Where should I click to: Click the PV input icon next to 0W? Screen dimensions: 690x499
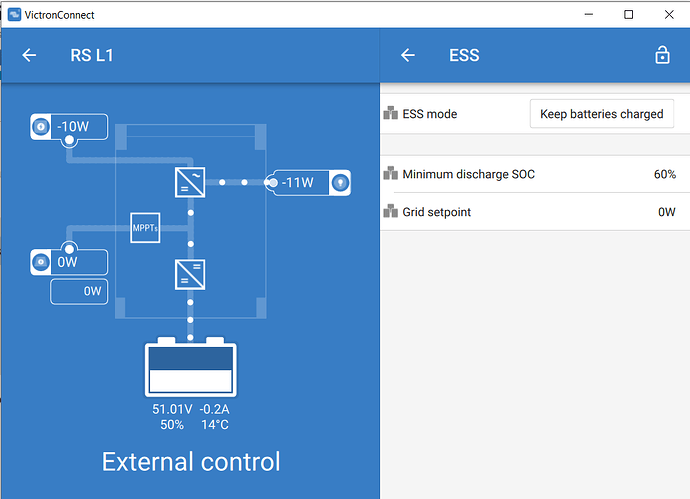point(41,262)
